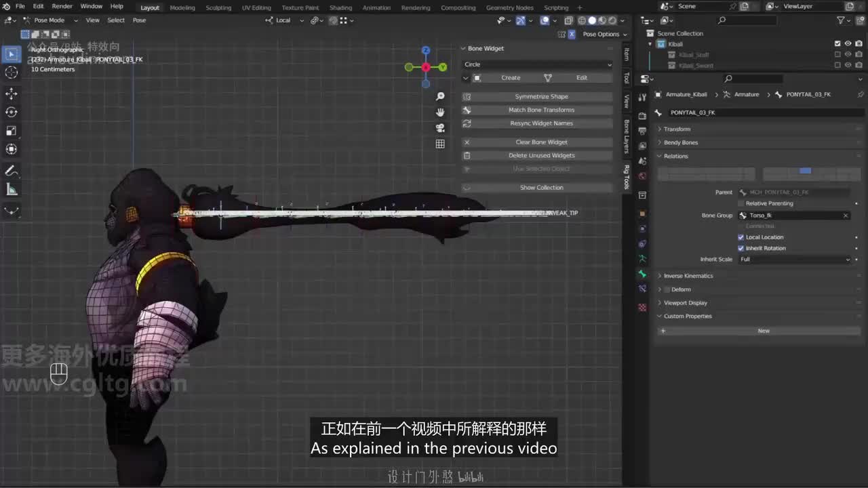Screen dimensions: 868x488
Task: Toggle Kibali_Sword viewport visibility eye
Action: pos(848,66)
